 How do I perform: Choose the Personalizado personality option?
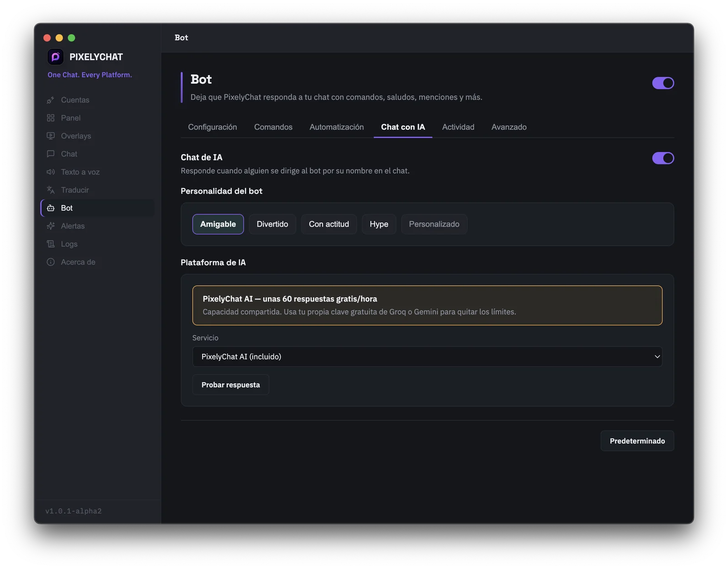[x=434, y=224]
